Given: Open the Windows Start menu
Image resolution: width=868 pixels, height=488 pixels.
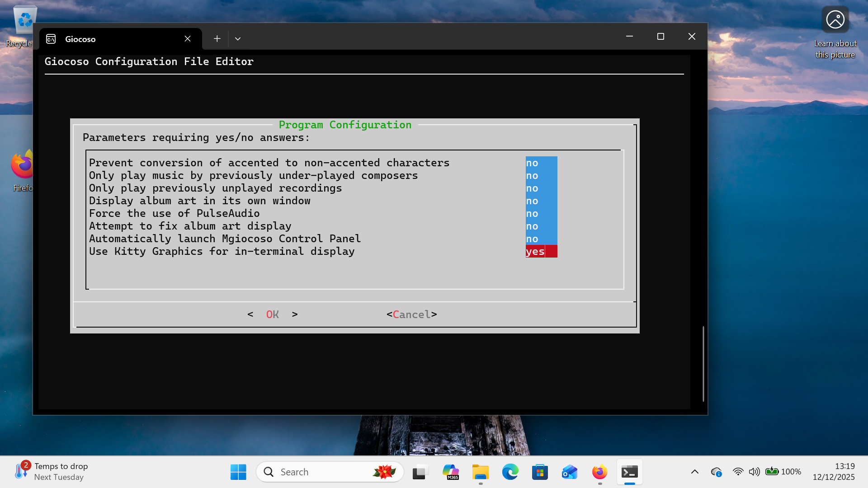Looking at the screenshot, I should (x=238, y=471).
